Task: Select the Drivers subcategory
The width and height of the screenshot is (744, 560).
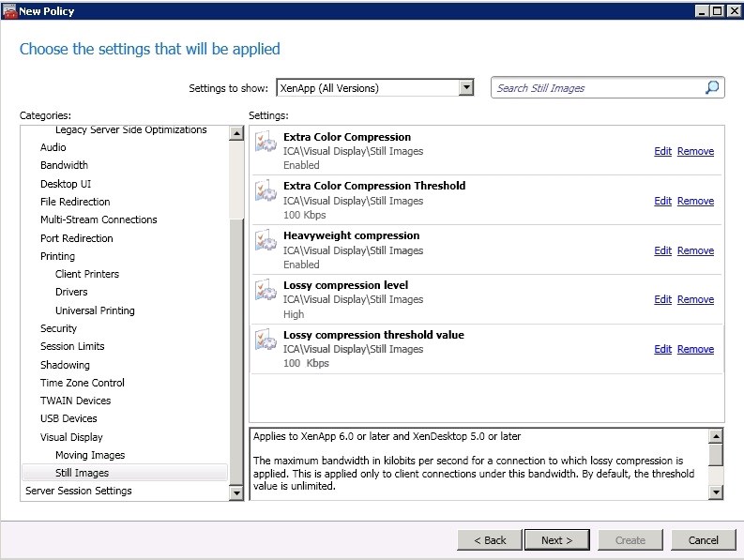Action: (71, 292)
